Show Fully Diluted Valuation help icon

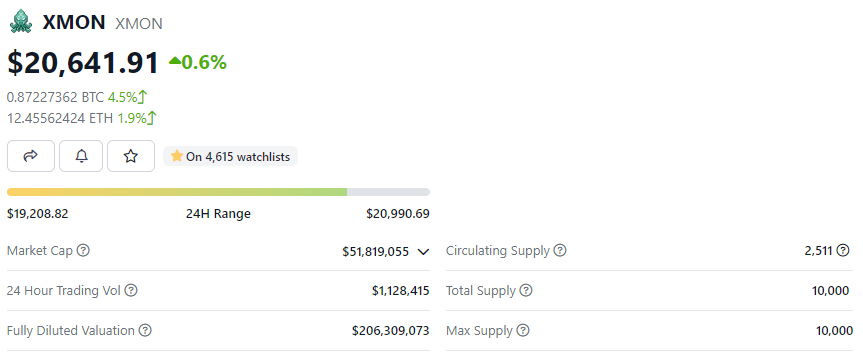[145, 331]
